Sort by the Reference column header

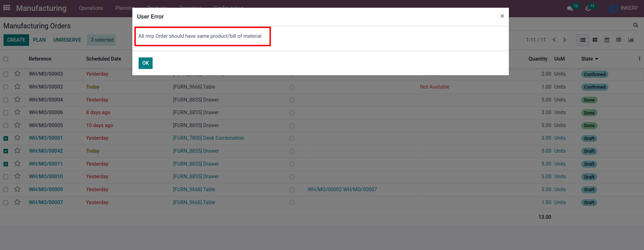[40, 59]
